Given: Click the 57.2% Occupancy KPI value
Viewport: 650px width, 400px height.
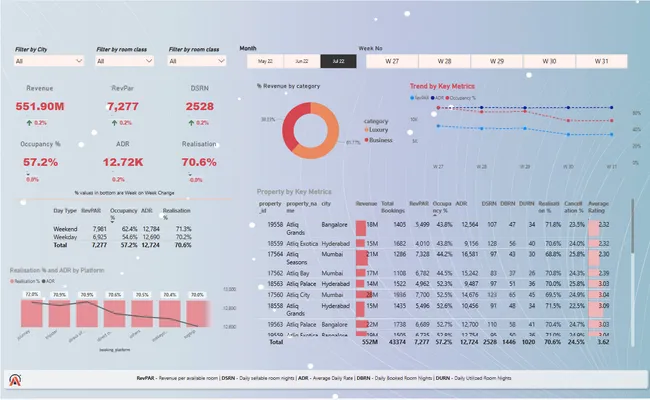Looking at the screenshot, I should (x=40, y=162).
